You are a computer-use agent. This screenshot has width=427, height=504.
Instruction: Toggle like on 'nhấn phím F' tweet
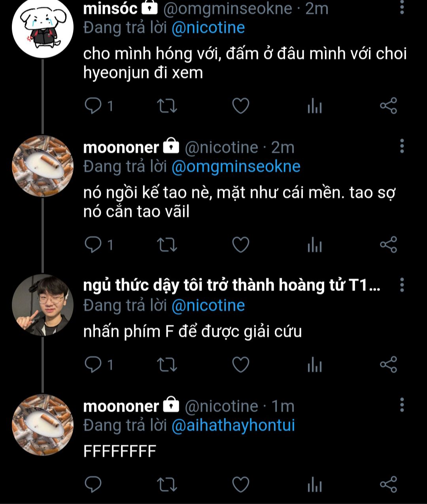[x=240, y=365]
